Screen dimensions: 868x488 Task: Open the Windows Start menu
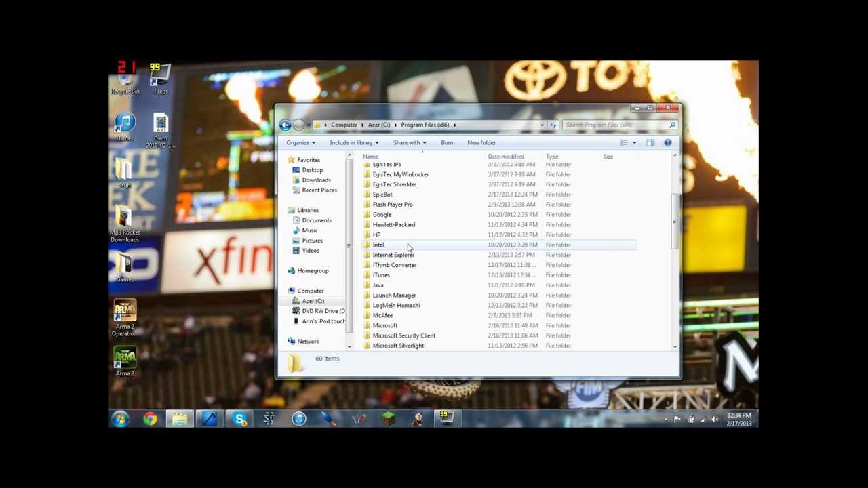click(x=121, y=420)
